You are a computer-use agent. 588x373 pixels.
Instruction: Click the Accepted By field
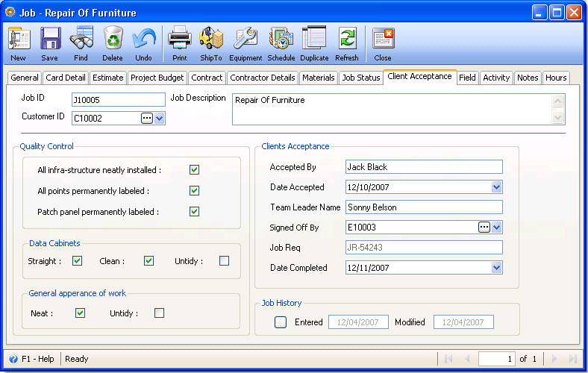[x=424, y=167]
